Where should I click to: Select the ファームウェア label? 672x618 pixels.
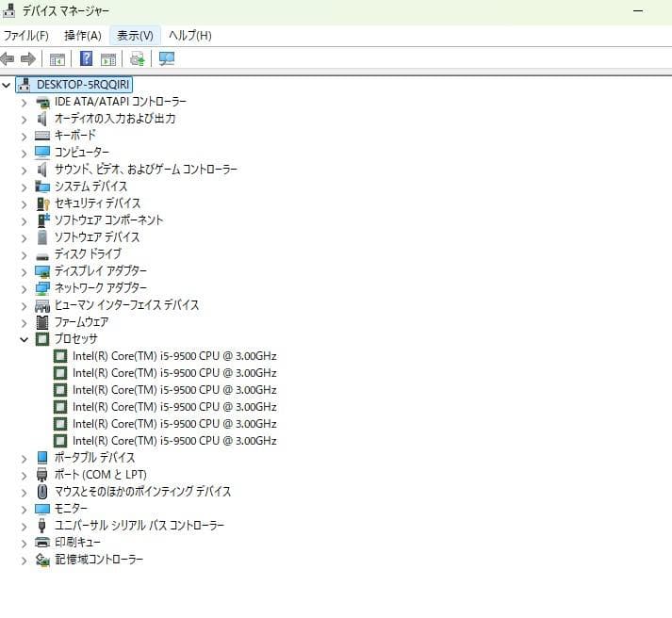coord(81,322)
